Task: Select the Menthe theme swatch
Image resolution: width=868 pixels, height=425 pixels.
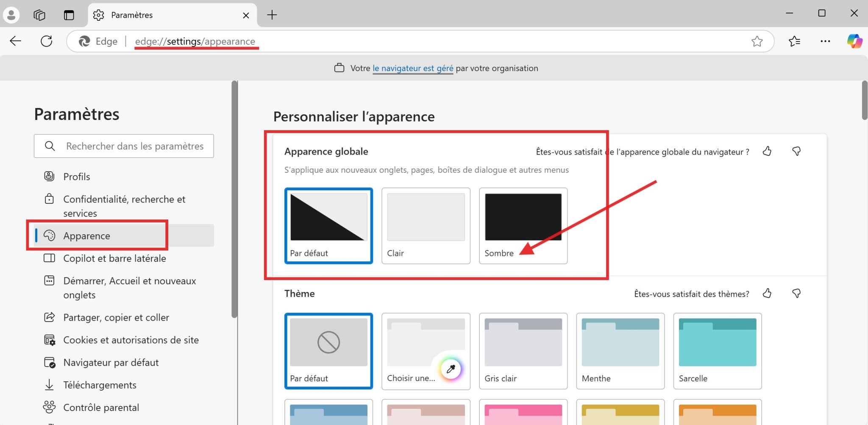Action: [620, 351]
